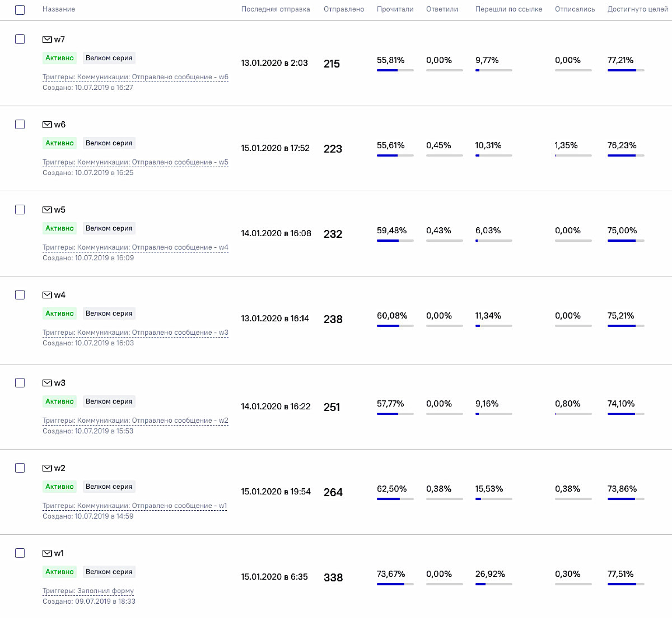Open trigger link 'Отправлено сообщение - w6'
The image size is (672, 618).
135,77
